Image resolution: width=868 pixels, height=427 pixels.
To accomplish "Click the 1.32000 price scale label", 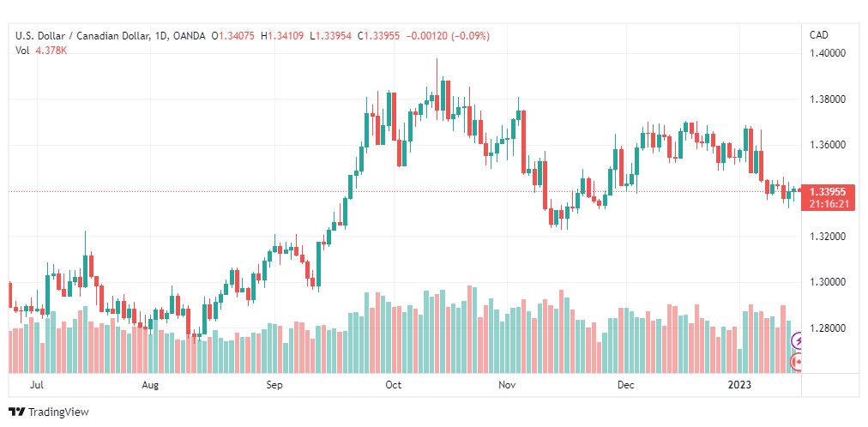I will click(827, 237).
